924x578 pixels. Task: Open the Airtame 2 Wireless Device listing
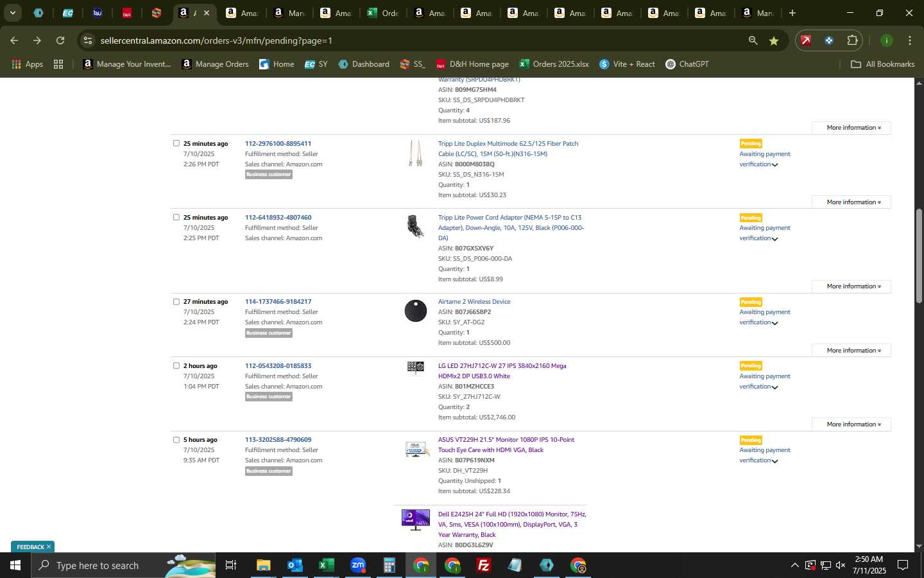[x=474, y=301]
